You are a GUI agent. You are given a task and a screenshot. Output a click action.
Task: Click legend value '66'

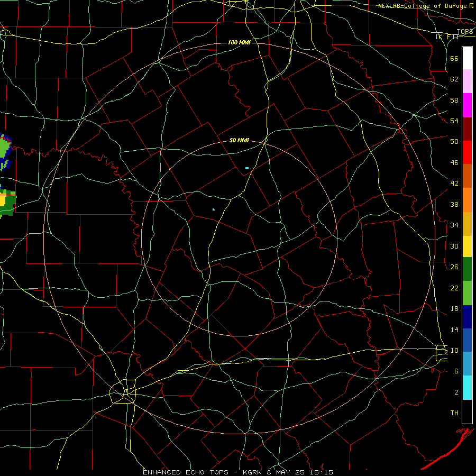[454, 58]
